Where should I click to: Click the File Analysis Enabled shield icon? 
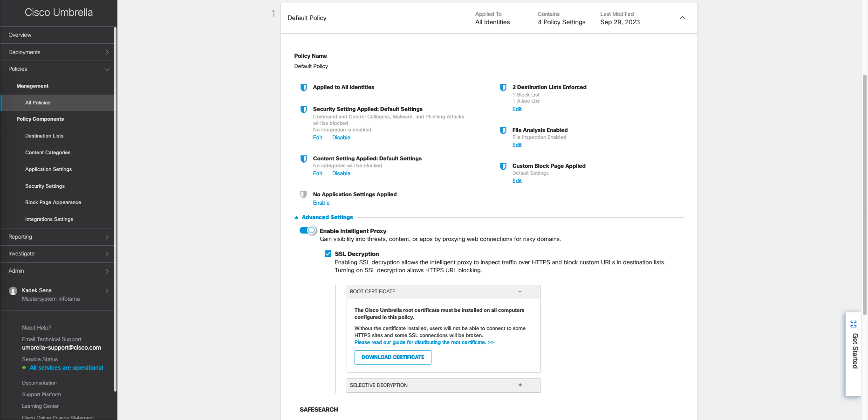(x=503, y=131)
